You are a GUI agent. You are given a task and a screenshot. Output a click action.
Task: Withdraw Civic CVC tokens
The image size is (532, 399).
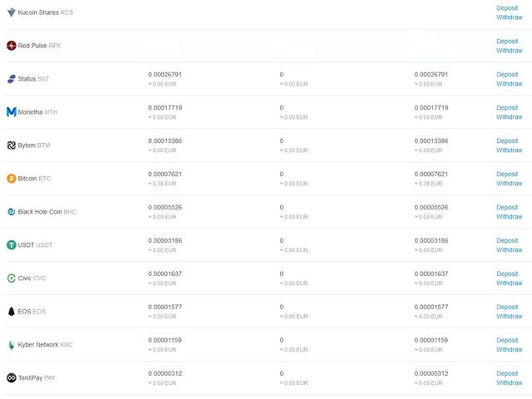click(x=510, y=283)
